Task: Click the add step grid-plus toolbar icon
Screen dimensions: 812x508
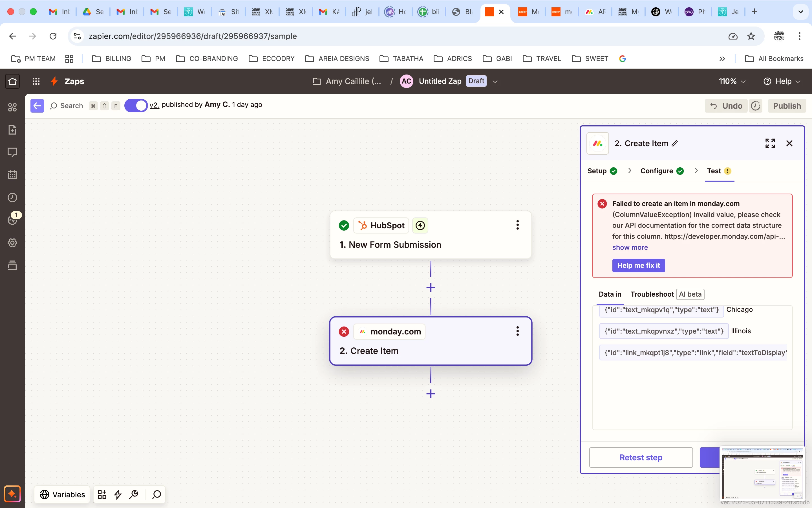Action: [x=102, y=494]
